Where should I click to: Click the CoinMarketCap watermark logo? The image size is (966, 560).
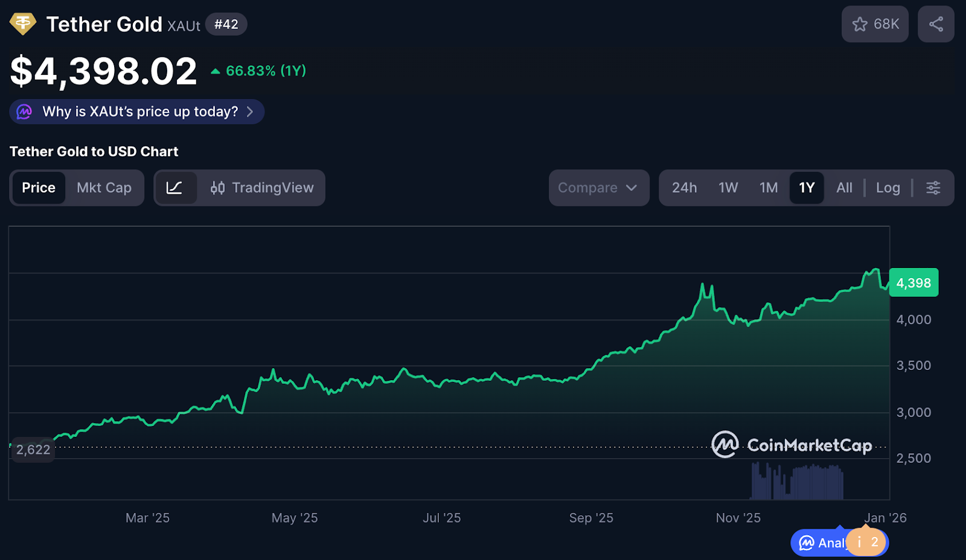pyautogui.click(x=725, y=445)
